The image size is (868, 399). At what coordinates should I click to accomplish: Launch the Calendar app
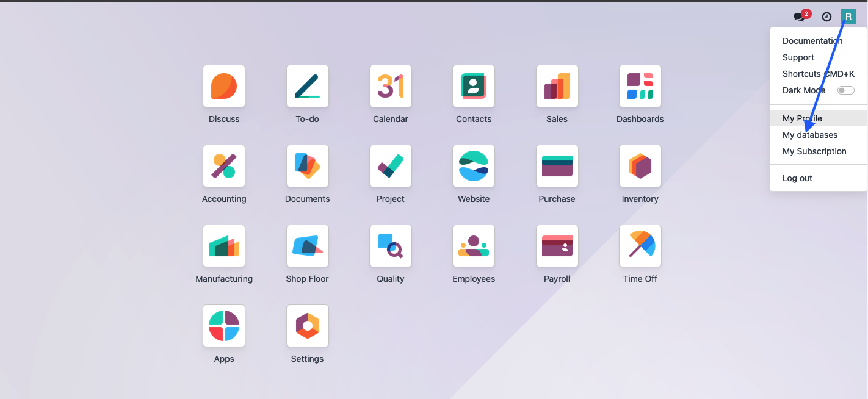[391, 86]
